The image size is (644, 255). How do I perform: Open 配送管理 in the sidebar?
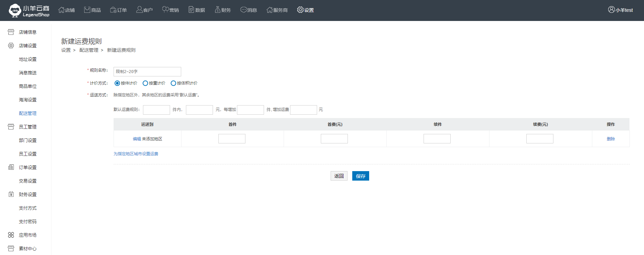pos(27,113)
